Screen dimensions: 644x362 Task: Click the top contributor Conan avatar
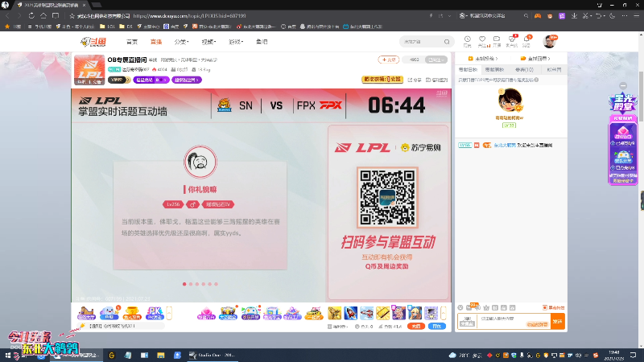click(x=510, y=100)
